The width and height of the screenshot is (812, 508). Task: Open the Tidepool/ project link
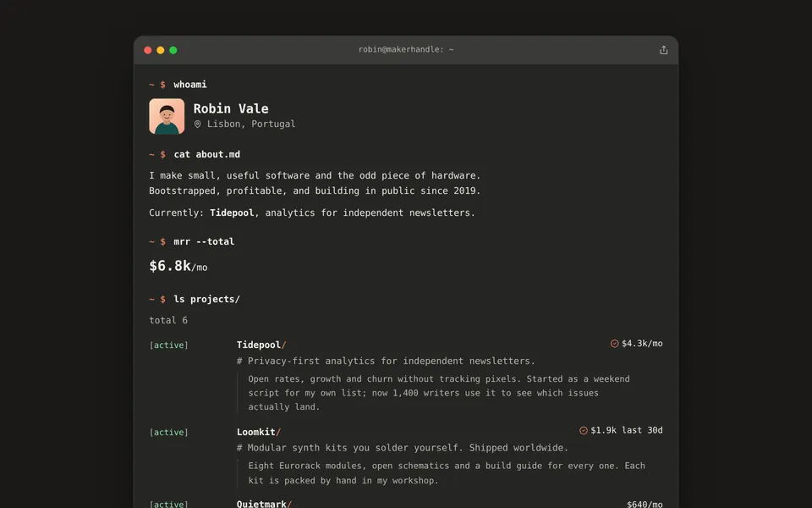(261, 345)
